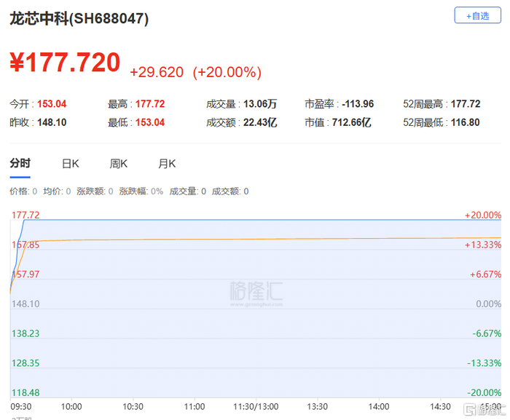
Task: Click the 涨跌额: 0 readout
Action: click(95, 191)
